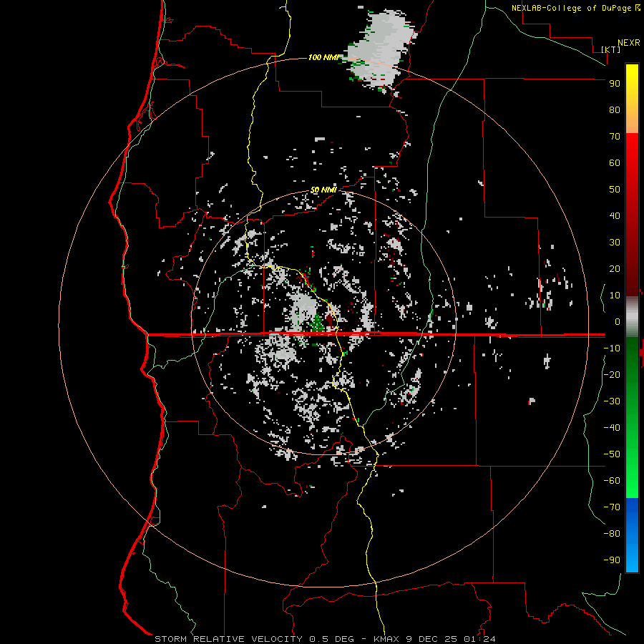Viewport: 644px width, 644px height.
Task: Select the 50 value on velocity scale
Action: [x=615, y=190]
